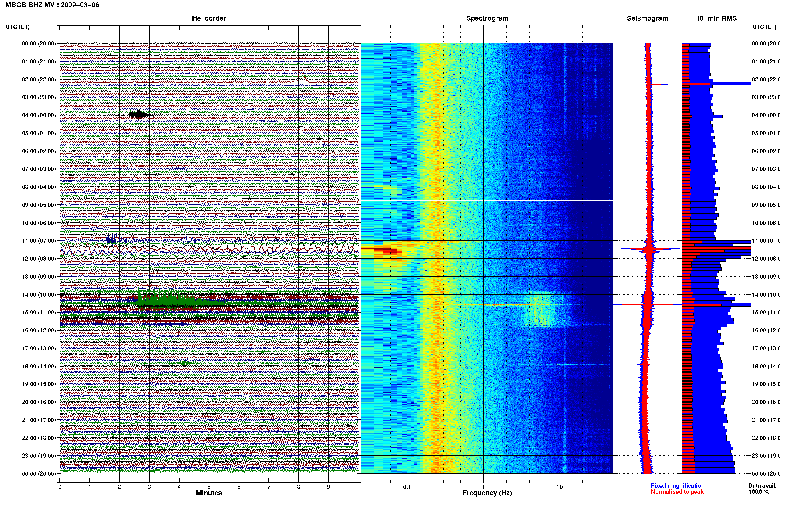Click the white data gap line in spectrogram
This screenshot has width=812, height=508.
pyautogui.click(x=487, y=201)
